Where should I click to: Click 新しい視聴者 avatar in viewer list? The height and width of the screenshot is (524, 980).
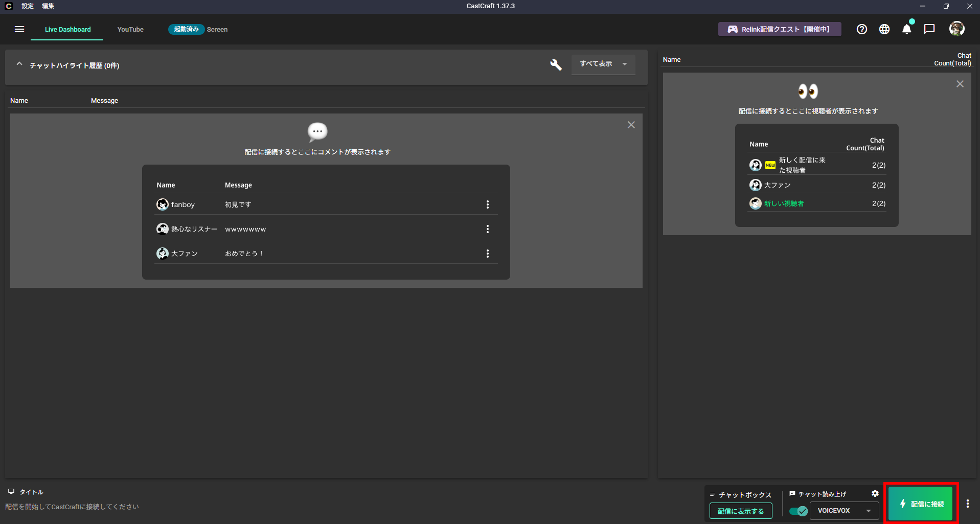pos(756,203)
